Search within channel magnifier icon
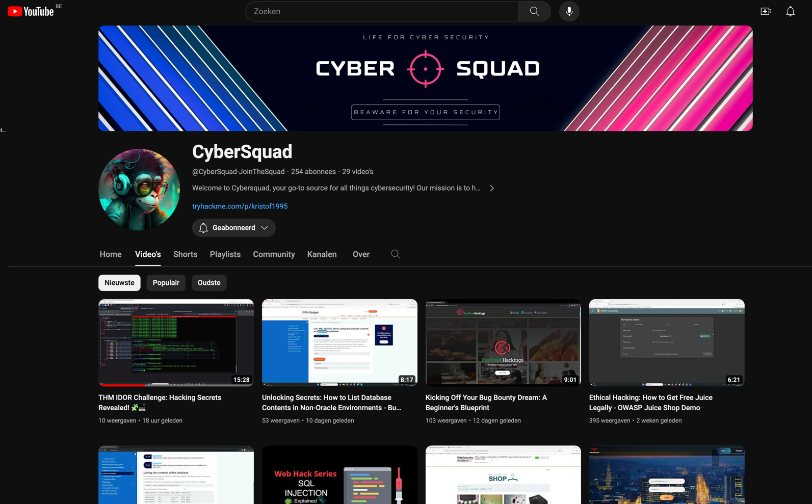Viewport: 812px width, 504px height. point(396,254)
